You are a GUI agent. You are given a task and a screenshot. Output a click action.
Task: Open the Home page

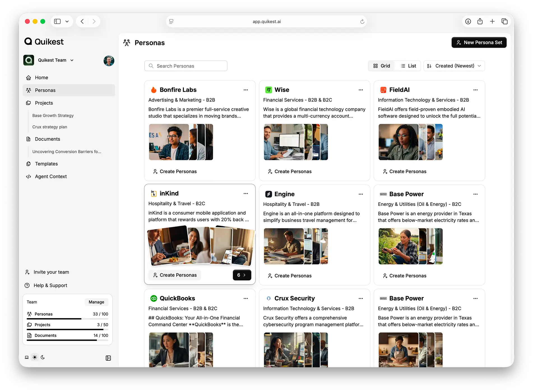click(x=69, y=78)
